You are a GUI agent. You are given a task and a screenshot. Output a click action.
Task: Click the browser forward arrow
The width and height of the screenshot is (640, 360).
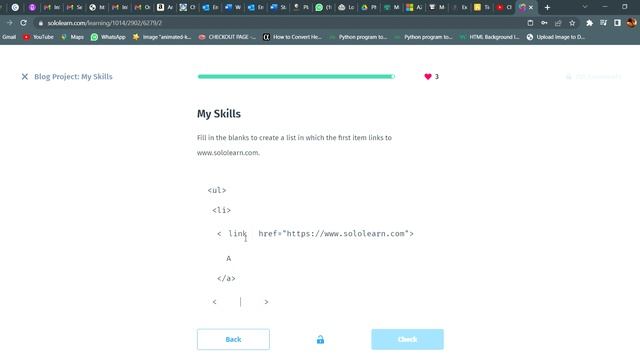pos(9,23)
